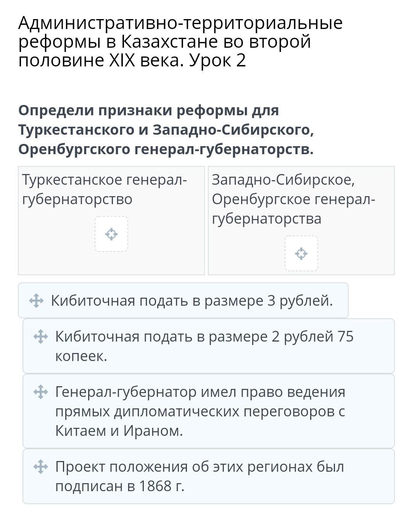The image size is (412, 532).
Task: Click the 'Китаем и Ираном.' line
Action: click(x=119, y=431)
